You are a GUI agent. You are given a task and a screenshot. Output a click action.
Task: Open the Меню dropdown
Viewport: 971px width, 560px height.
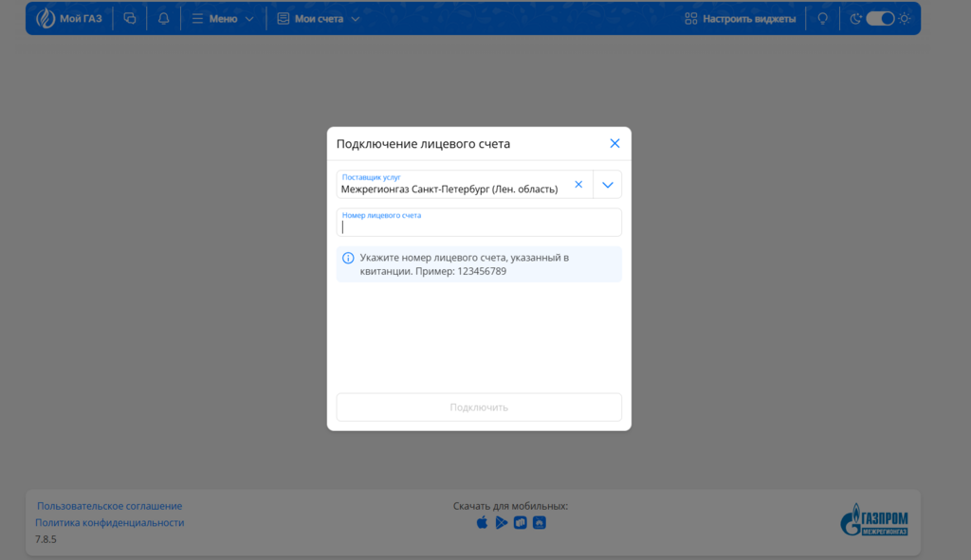click(223, 18)
